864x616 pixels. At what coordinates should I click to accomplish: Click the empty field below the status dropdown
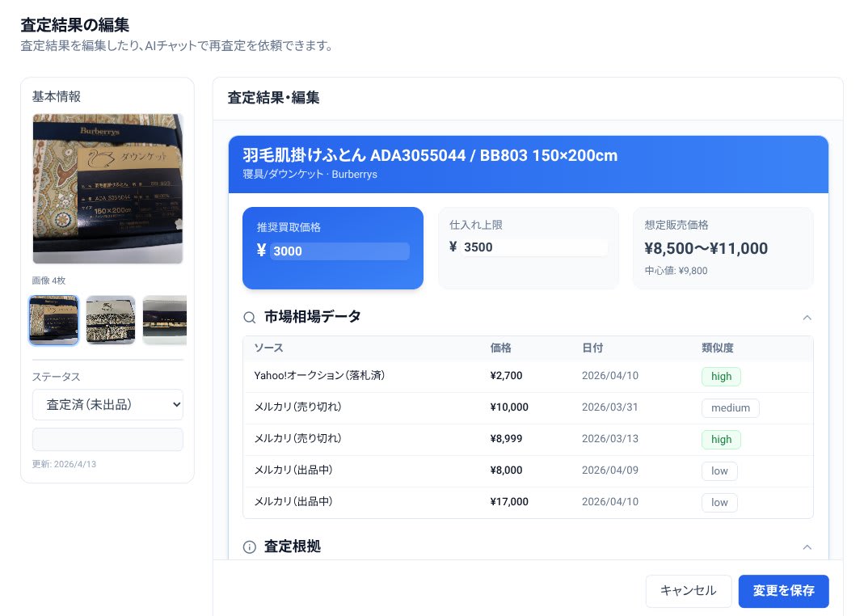point(107,440)
